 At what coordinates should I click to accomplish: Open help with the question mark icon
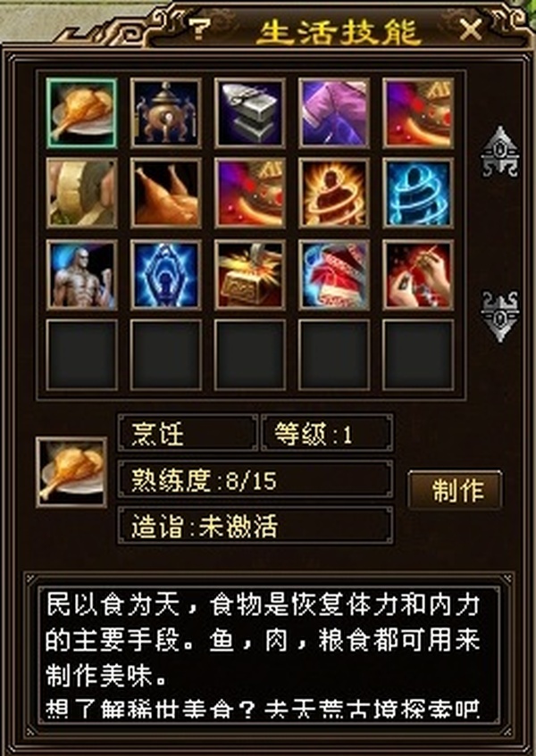coord(198,29)
